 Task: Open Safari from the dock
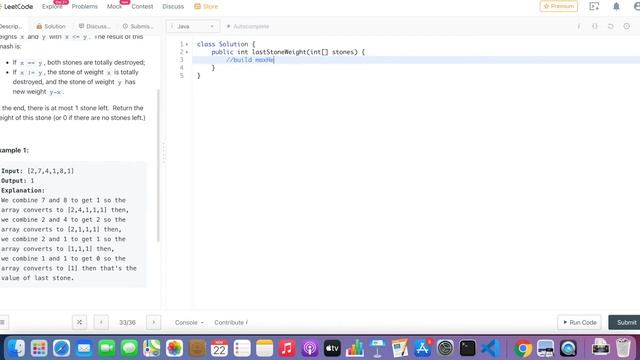pyautogui.click(x=61, y=349)
